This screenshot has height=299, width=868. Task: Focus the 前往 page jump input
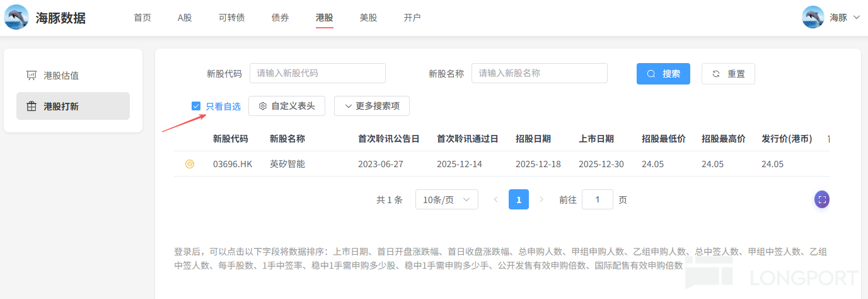tap(598, 199)
